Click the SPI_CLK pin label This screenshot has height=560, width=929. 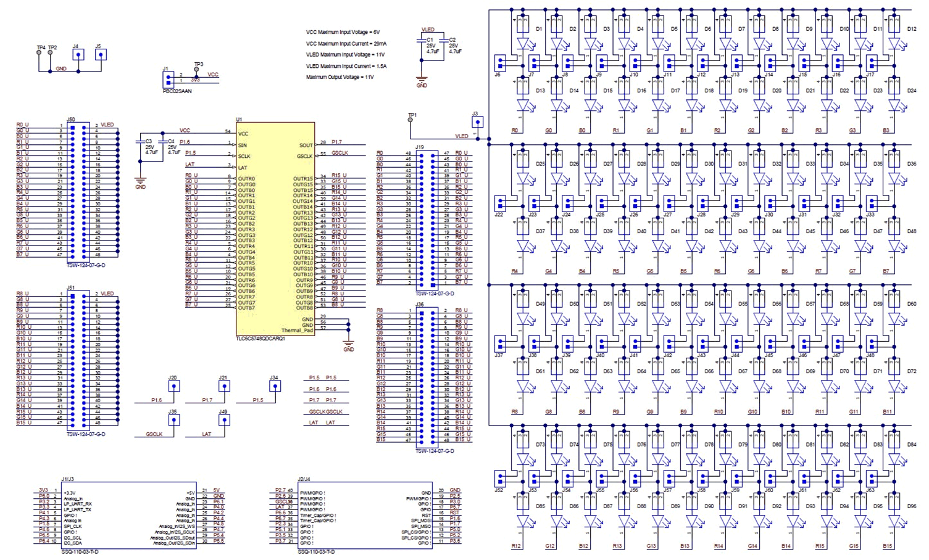[73, 527]
